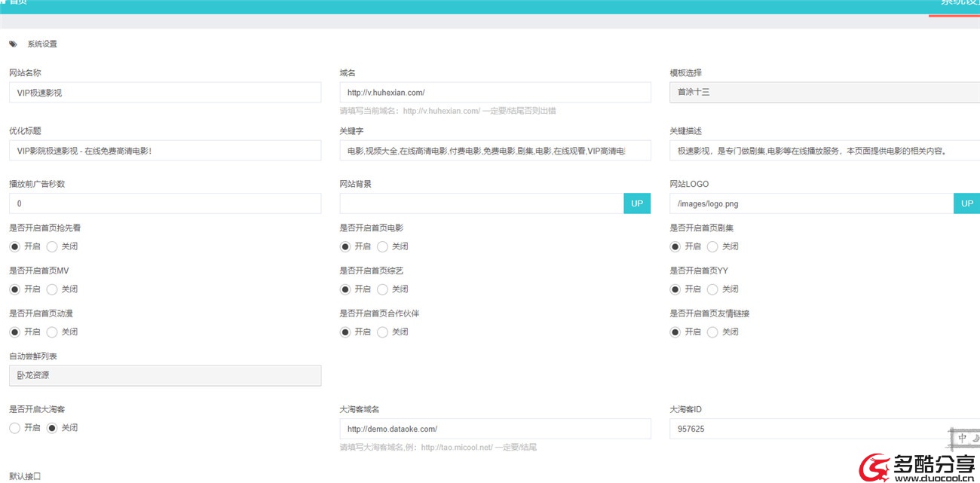The width and height of the screenshot is (980, 483).
Task: Click the hint text 请填写大淘客域名
Action: coord(438,447)
